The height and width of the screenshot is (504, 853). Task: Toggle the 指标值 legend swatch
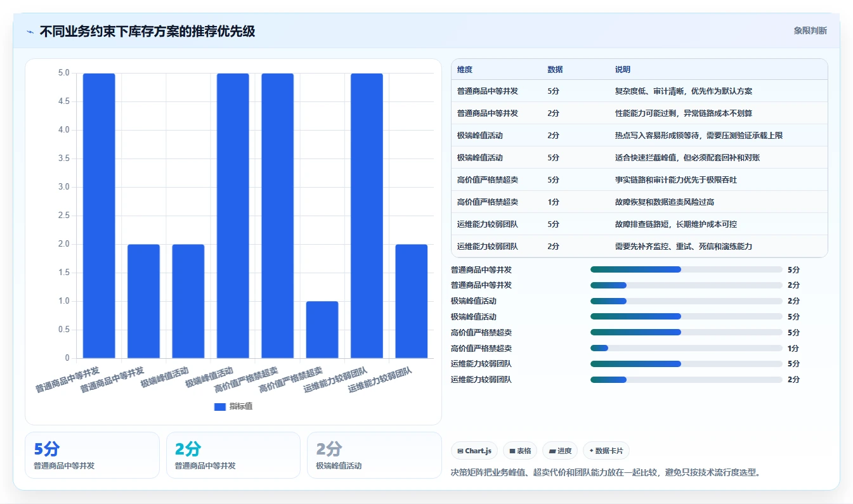(220, 406)
